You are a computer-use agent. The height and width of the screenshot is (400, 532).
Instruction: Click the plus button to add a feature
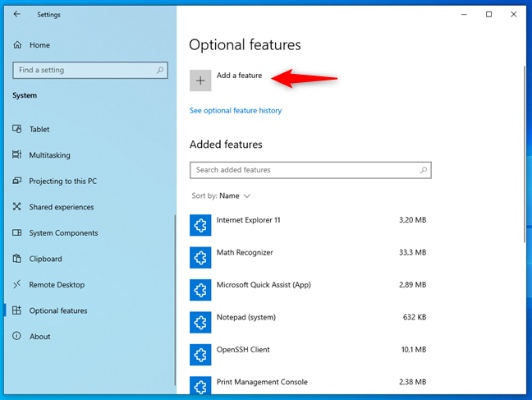pos(200,80)
